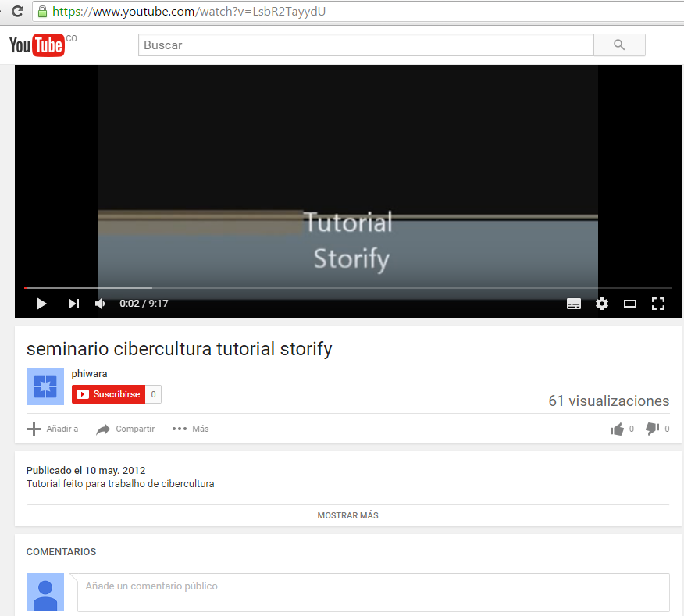Click the video title seminario cibercultura tutorial storify
684x616 pixels.
coord(180,349)
